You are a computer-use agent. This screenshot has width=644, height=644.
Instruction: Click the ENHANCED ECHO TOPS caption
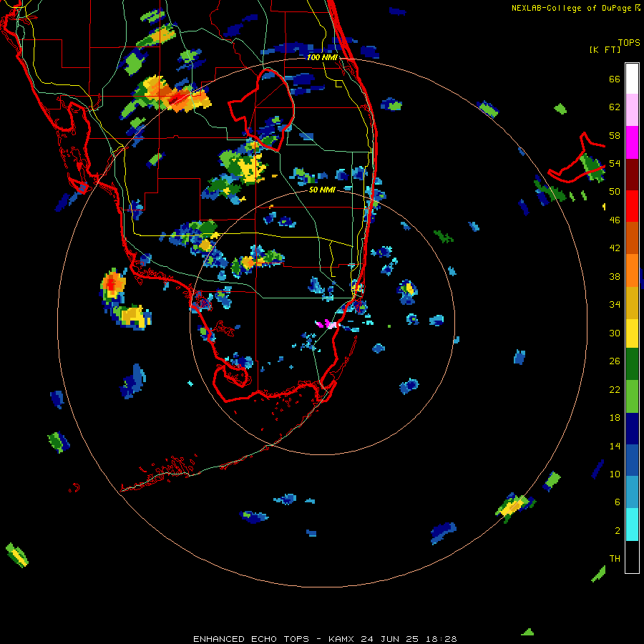click(x=251, y=639)
